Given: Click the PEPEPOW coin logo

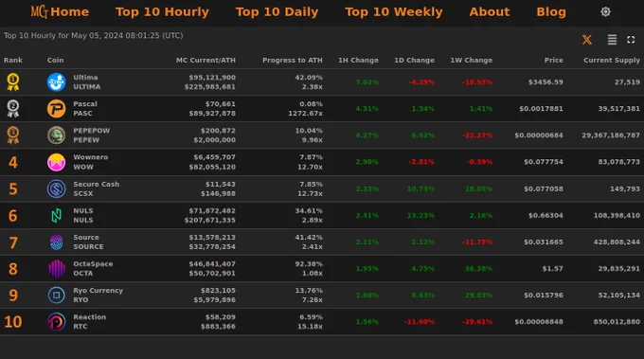Looking at the screenshot, I should tap(56, 135).
